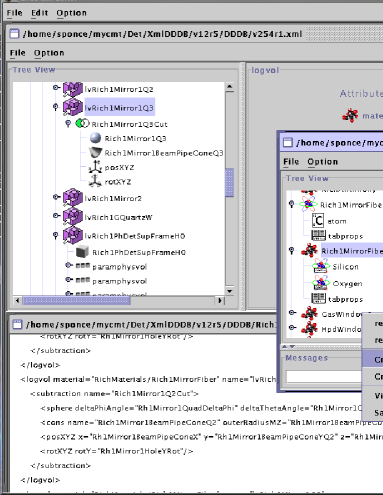The height and width of the screenshot is (495, 383).
Task: Select the posXYZ axes icon
Action: (x=95, y=167)
